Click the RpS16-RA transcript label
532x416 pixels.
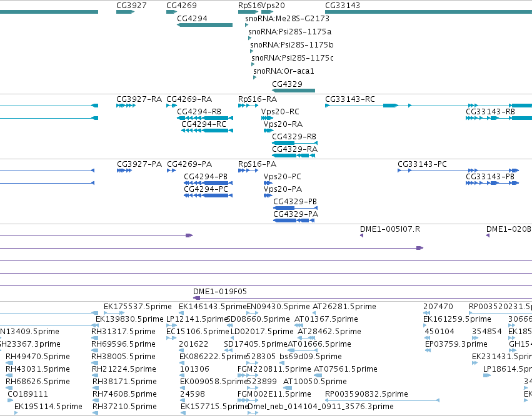click(258, 99)
